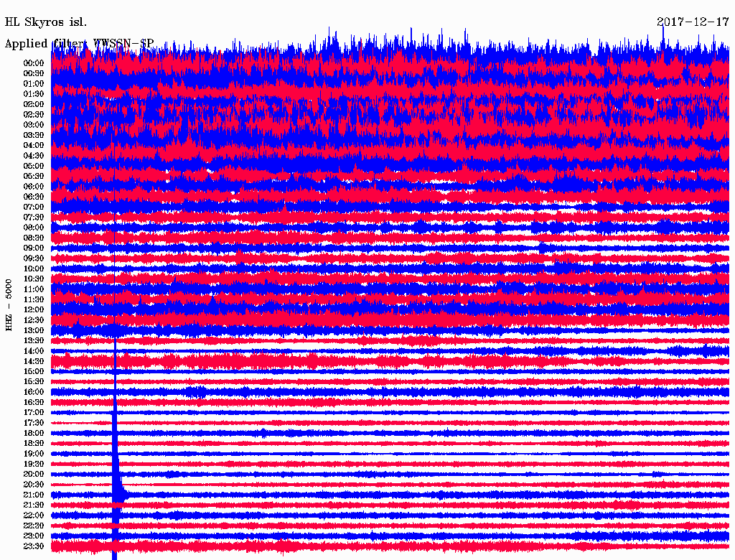
Task: Click the date label 2017-12-17
Action: tap(693, 22)
